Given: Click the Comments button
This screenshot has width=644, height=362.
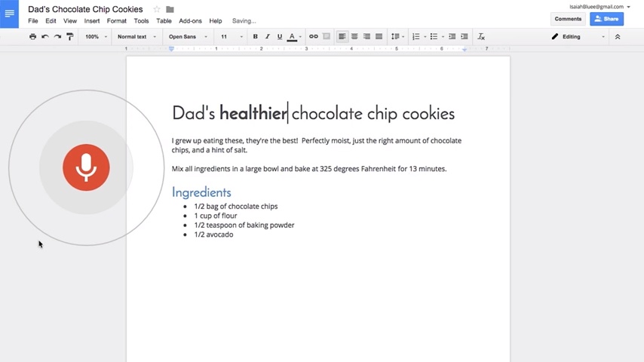Looking at the screenshot, I should [568, 19].
